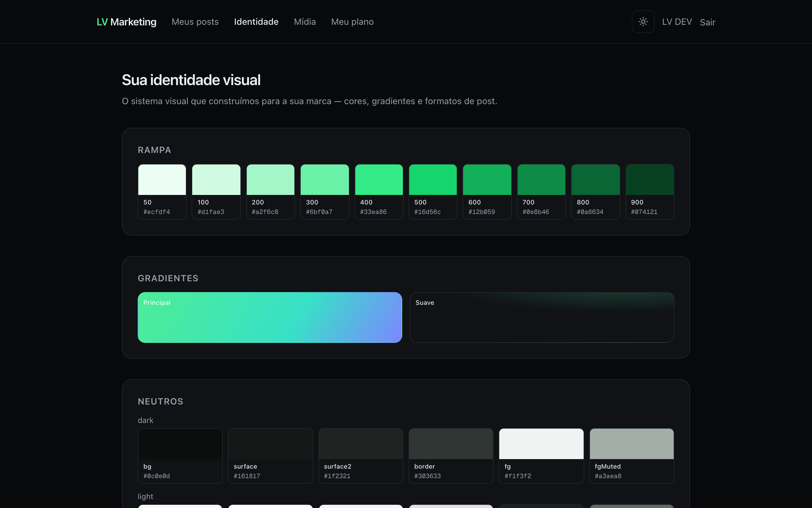Select the 100 ramp swatch #d1fae3

(216, 192)
